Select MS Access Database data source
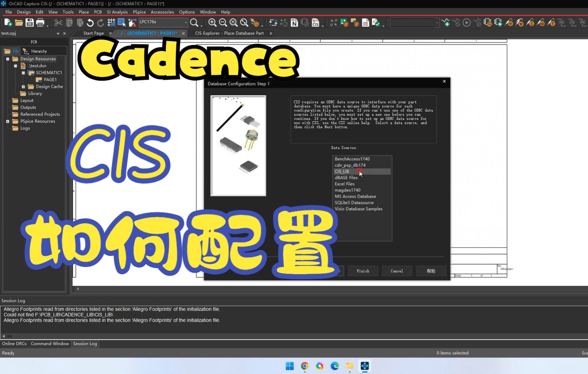This screenshot has height=374, width=588. coord(355,196)
